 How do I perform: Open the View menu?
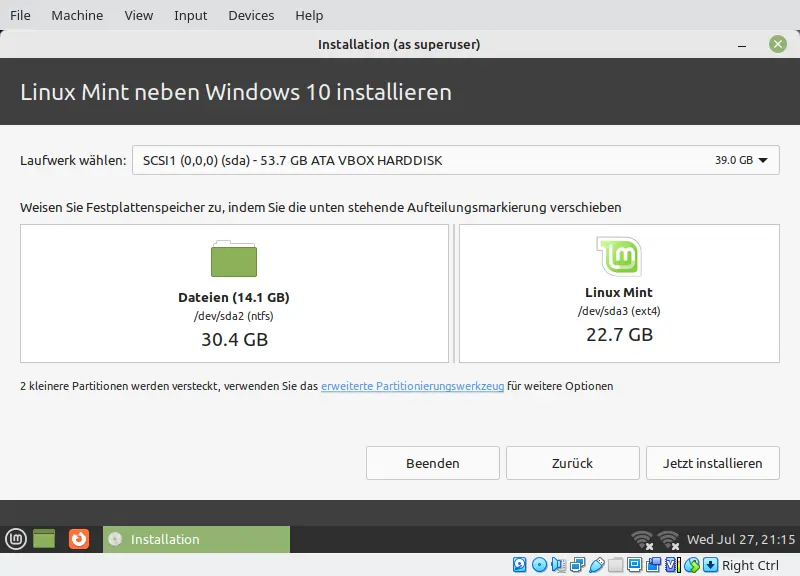pos(139,15)
